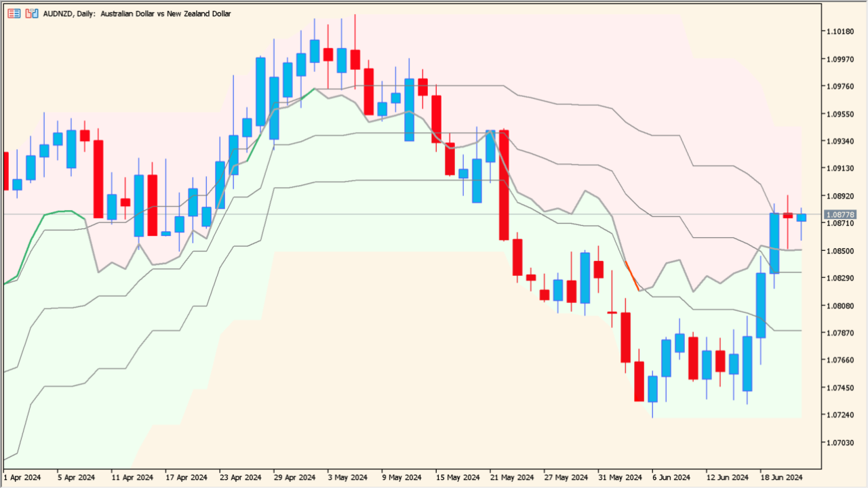Click the 1.07870 price scale label
The width and height of the screenshot is (868, 488).
[x=840, y=333]
